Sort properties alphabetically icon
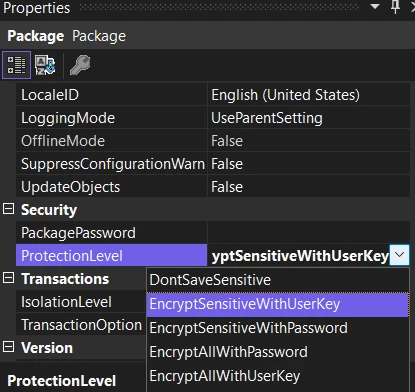The image size is (415, 392). [45, 65]
